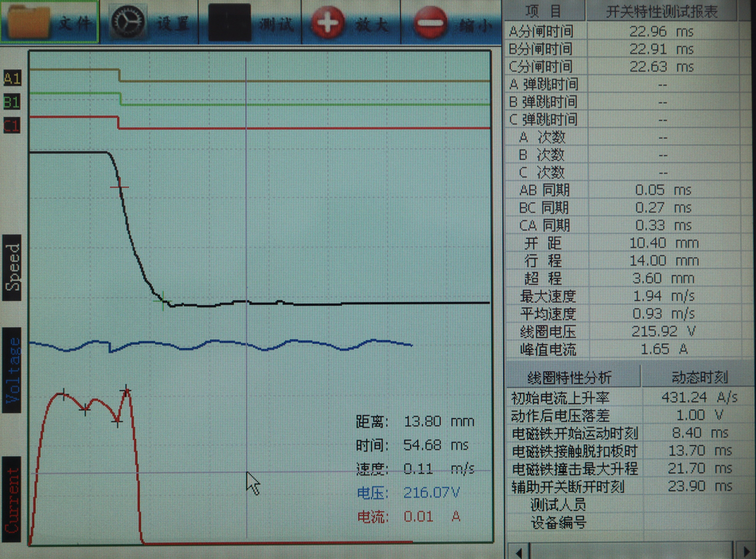Select 辅助开关断开时刻 23.90 ms
756x559 pixels.
tap(700, 486)
